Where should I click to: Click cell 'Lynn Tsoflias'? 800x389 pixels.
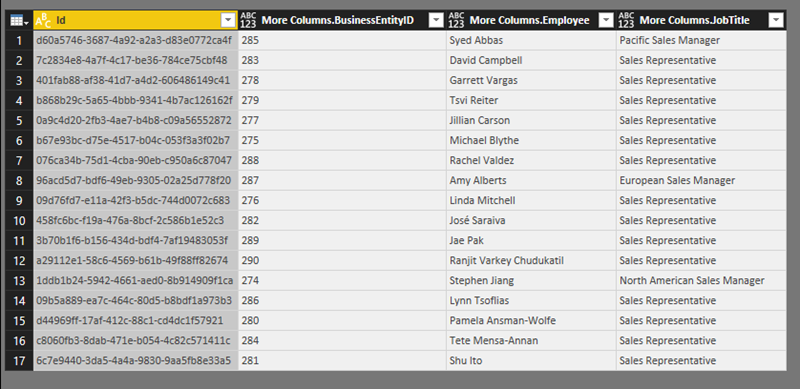[531, 300]
